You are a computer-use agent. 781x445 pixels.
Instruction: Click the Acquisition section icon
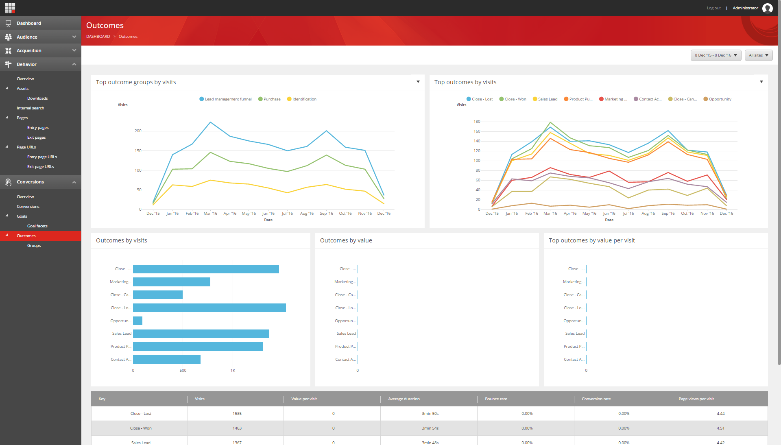coord(8,50)
